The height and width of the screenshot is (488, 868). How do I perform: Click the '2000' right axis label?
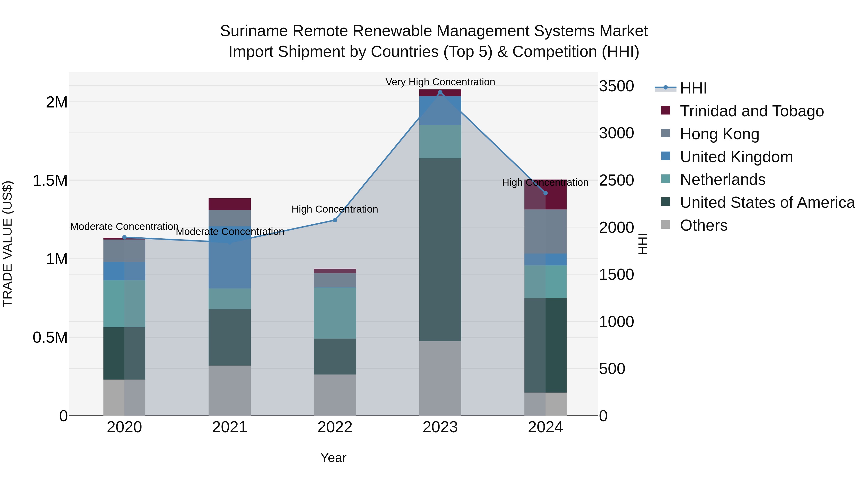617,228
